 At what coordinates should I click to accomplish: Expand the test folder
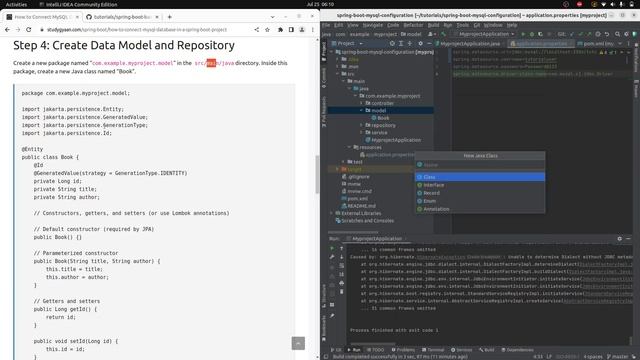pyautogui.click(x=343, y=162)
